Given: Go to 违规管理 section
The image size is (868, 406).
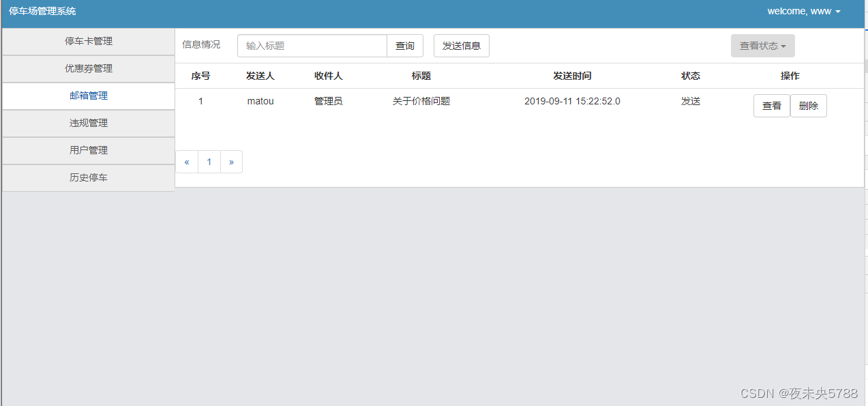Looking at the screenshot, I should point(89,123).
